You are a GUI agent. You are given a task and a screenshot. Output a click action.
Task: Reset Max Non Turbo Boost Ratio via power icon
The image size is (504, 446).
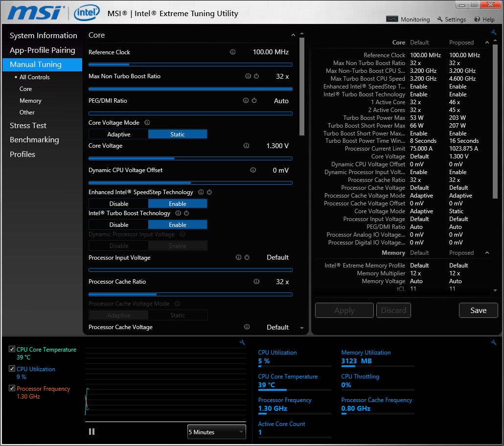pos(256,76)
